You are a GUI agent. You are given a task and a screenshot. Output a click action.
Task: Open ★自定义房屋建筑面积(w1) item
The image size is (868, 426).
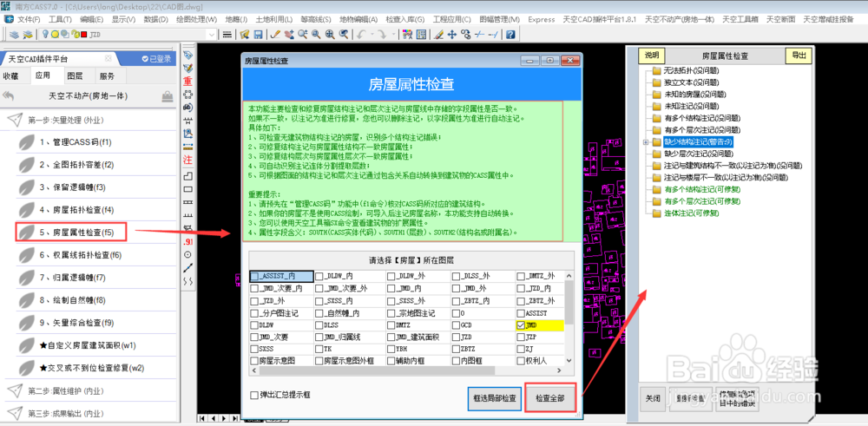[88, 345]
